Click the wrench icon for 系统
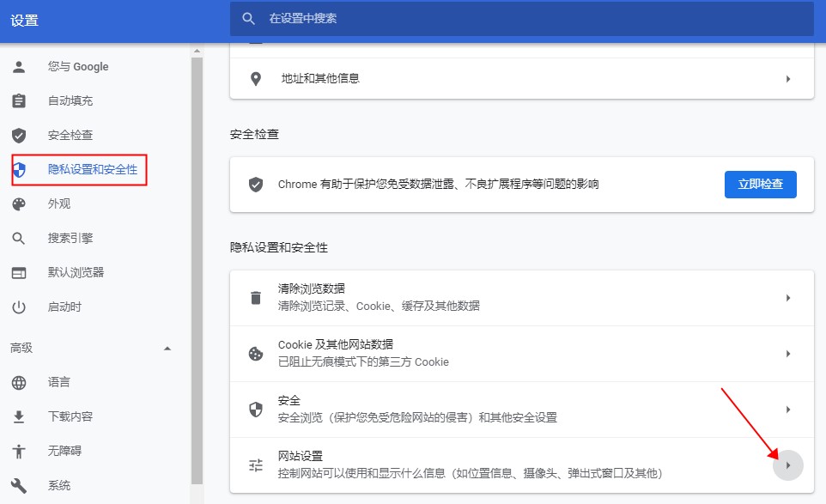The width and height of the screenshot is (826, 504). (x=19, y=486)
